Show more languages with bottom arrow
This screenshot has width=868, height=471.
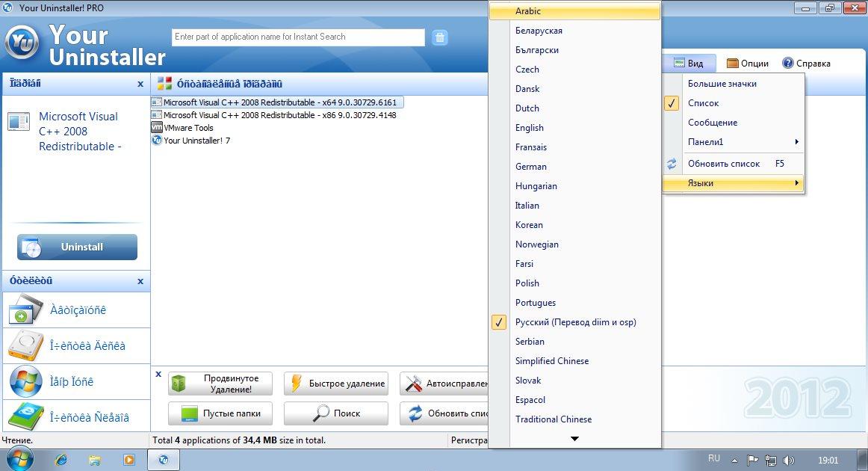point(574,438)
